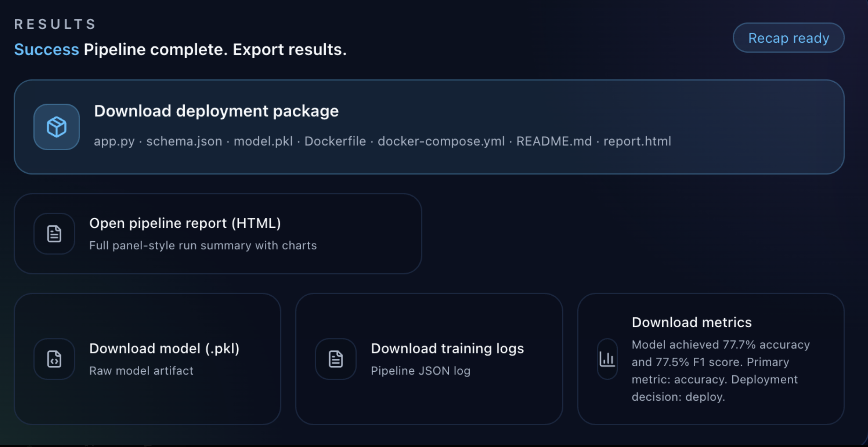Click 'Pipeline complete. Export results.' text
Viewport: 868px width, 447px height.
pos(215,49)
